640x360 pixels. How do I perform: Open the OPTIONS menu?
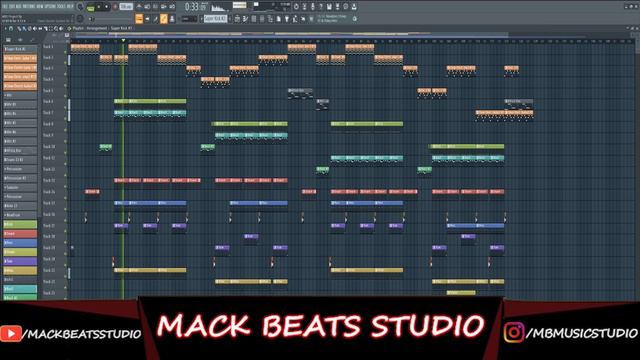coord(51,6)
